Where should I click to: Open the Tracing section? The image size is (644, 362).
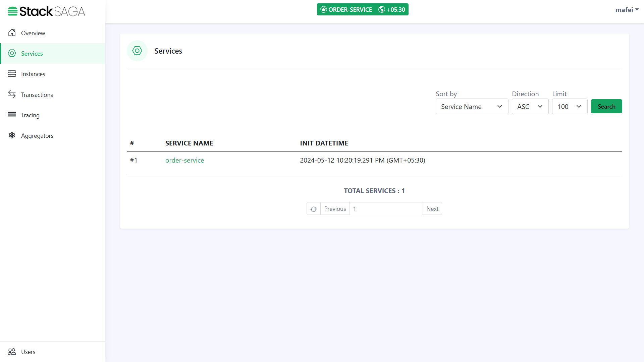pos(53,115)
